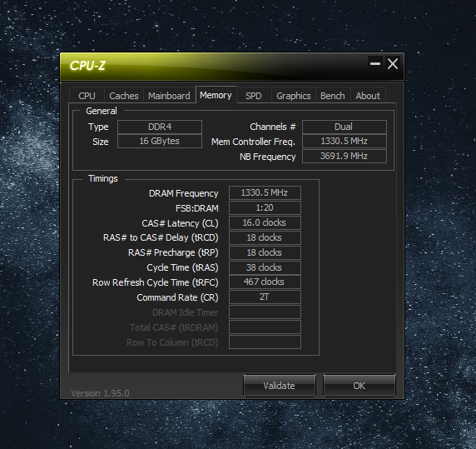Image resolution: width=476 pixels, height=449 pixels.
Task: Click the "Row To Column (tRCD)" label
Action: 172,342
